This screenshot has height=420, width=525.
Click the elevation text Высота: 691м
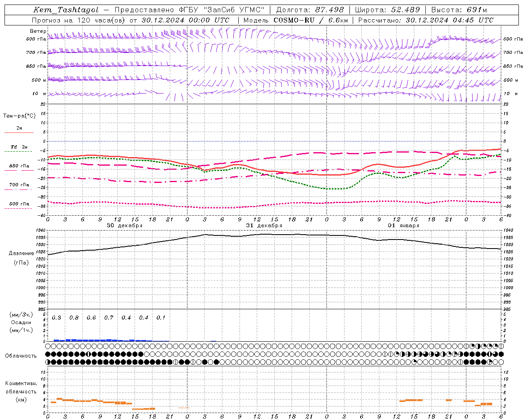(x=459, y=10)
